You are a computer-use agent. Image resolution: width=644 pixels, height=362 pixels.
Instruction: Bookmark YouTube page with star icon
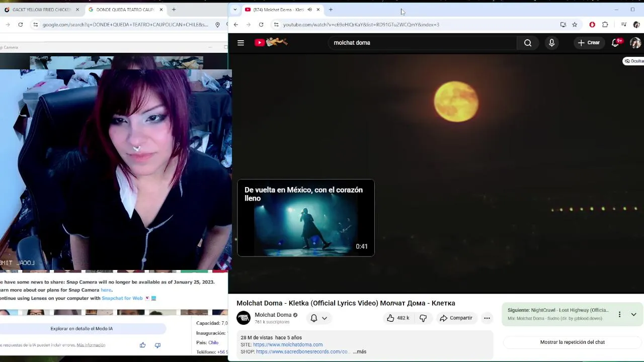click(575, 25)
